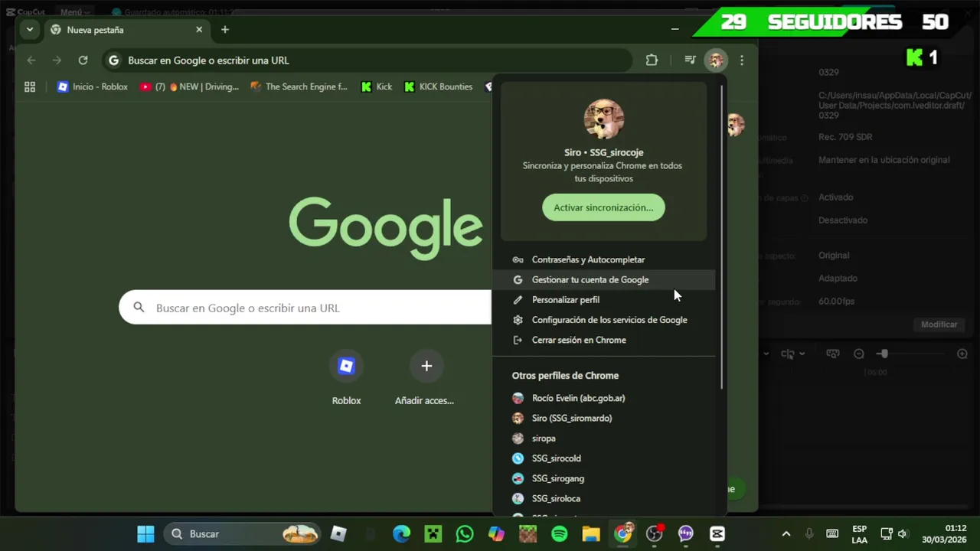980x551 pixels.
Task: Open Configuración de los servicios de Google
Action: point(604,320)
